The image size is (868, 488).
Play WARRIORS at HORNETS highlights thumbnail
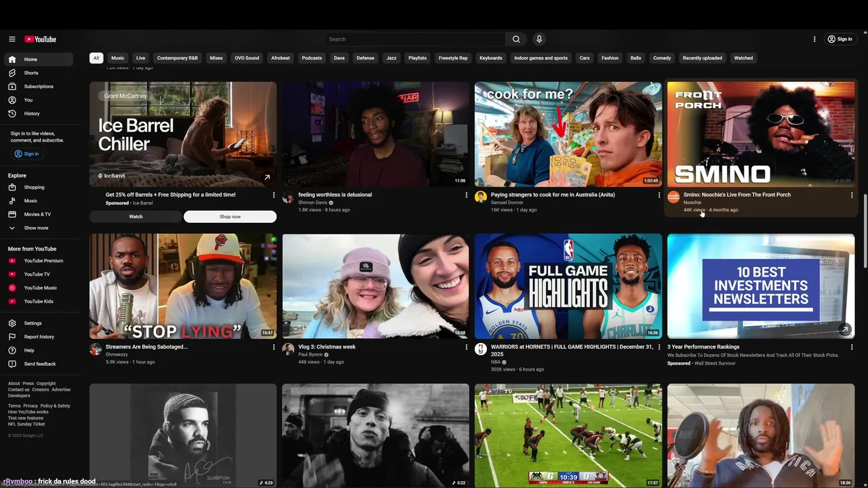coord(568,286)
